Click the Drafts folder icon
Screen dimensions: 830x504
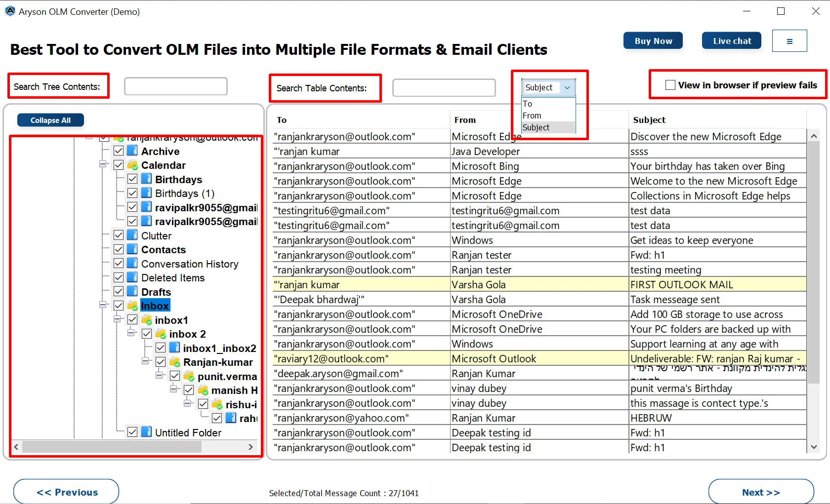pyautogui.click(x=132, y=292)
